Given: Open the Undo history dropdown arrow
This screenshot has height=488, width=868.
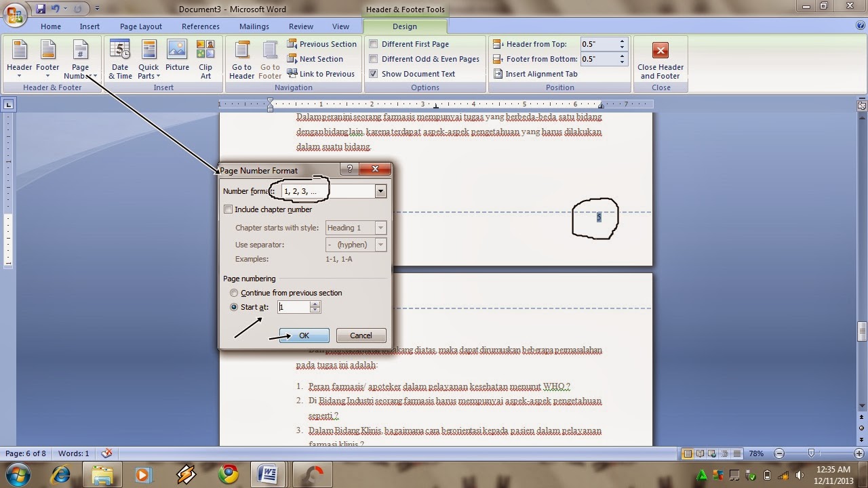Looking at the screenshot, I should [x=66, y=9].
